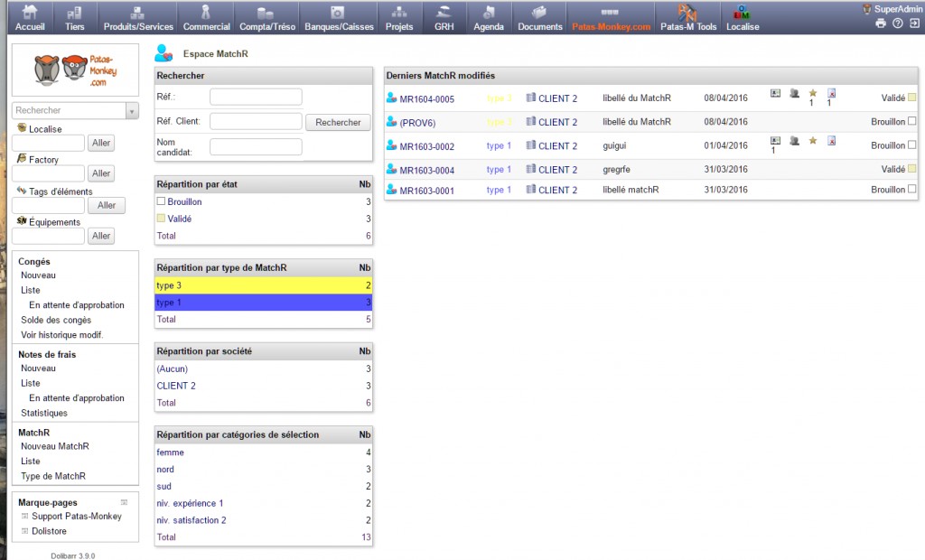
Task: Click the star icon on MR1604-0005 row
Action: [812, 93]
